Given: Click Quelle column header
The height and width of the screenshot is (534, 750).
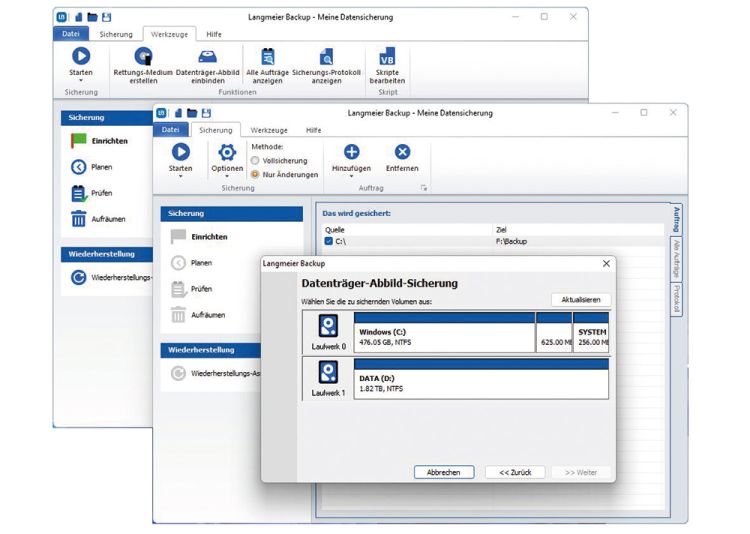Looking at the screenshot, I should [x=408, y=230].
